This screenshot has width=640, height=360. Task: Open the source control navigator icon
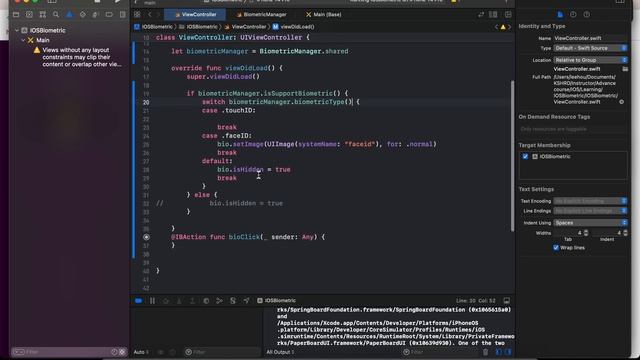(x=29, y=15)
